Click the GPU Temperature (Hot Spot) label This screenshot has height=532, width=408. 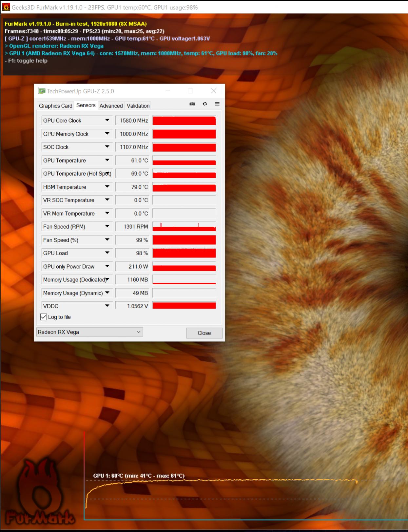[x=77, y=174]
